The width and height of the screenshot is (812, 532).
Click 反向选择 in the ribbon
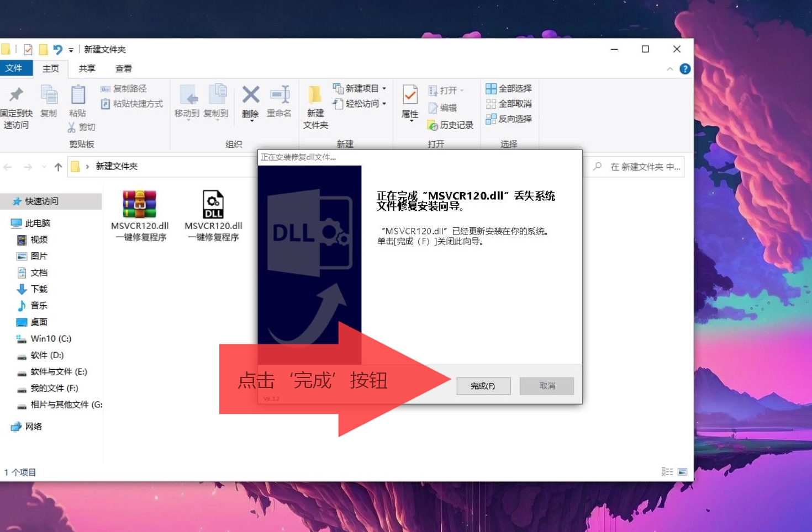point(509,119)
